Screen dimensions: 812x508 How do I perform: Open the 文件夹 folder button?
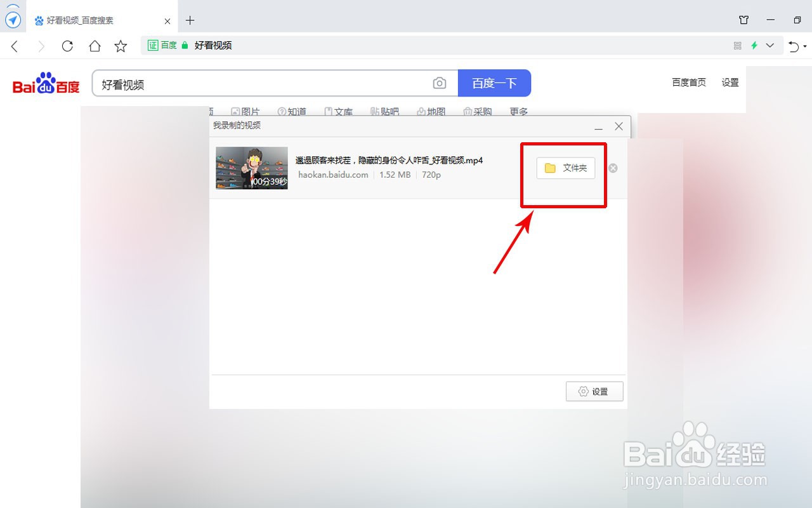(566, 168)
